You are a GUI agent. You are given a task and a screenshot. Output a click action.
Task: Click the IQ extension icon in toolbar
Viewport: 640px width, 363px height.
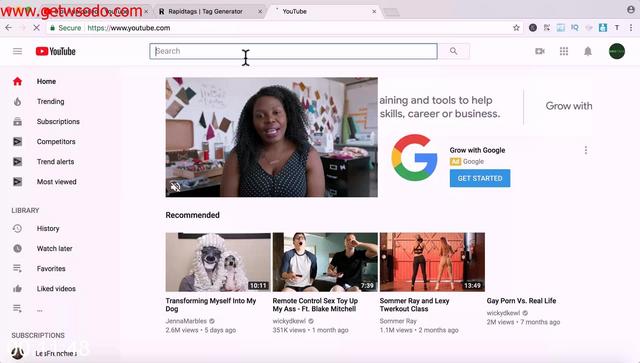click(x=575, y=28)
